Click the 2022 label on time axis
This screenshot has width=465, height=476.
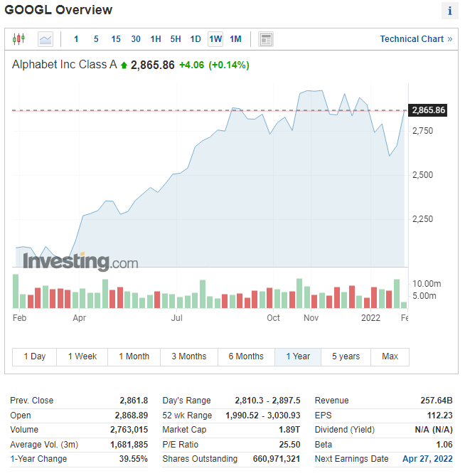[370, 318]
